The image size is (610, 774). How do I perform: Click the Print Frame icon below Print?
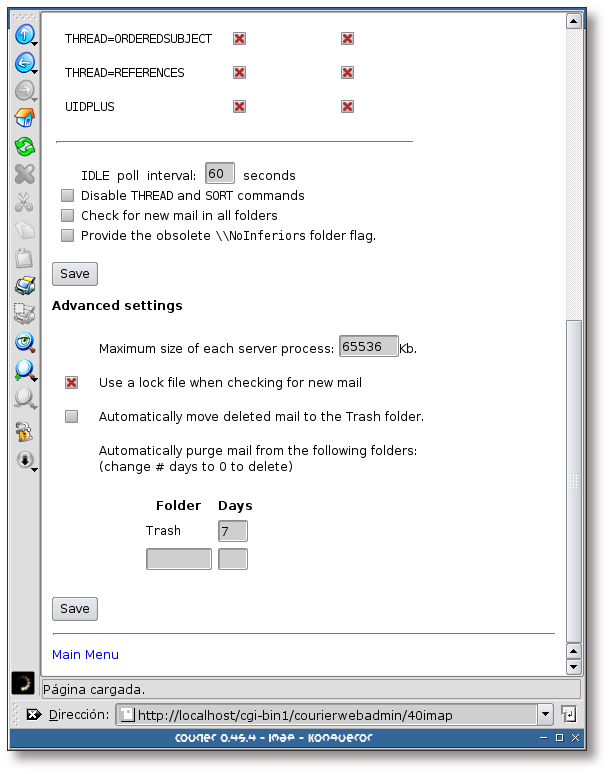click(x=24, y=314)
